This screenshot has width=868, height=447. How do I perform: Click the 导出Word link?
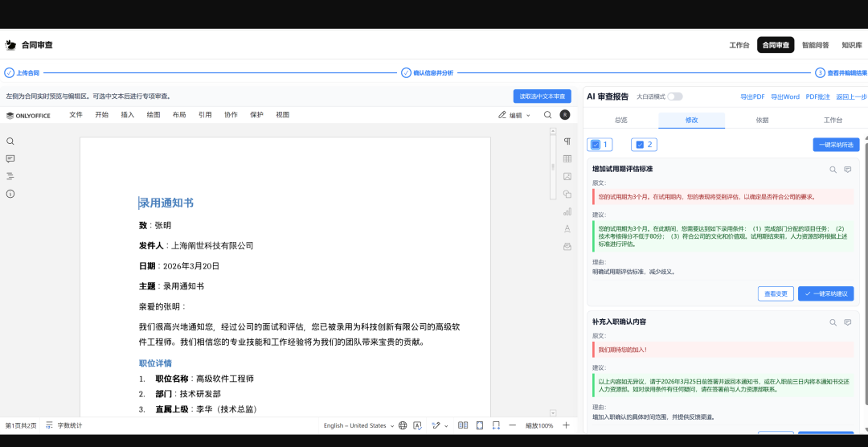pyautogui.click(x=785, y=96)
